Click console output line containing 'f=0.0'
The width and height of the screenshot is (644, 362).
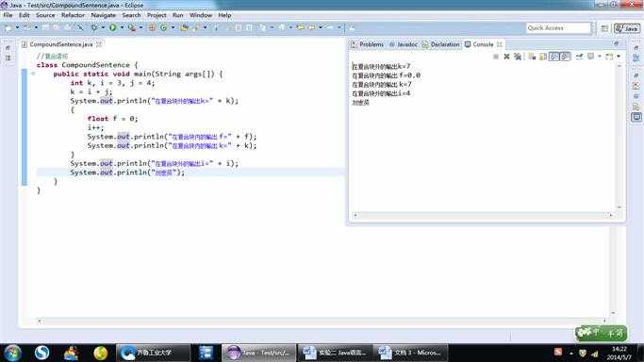click(x=386, y=75)
